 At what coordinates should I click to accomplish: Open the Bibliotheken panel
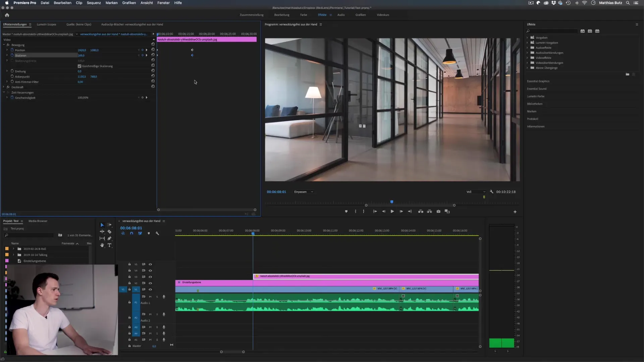coord(535,104)
